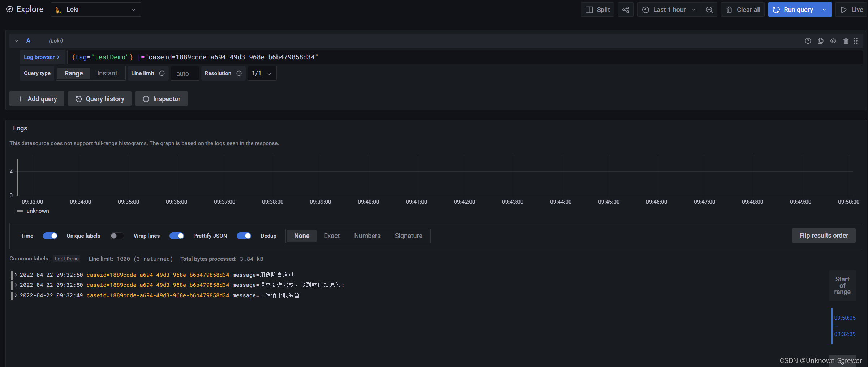Screen dimensions: 868x367
Task: Click the plus icon on Add query
Action: (20, 99)
